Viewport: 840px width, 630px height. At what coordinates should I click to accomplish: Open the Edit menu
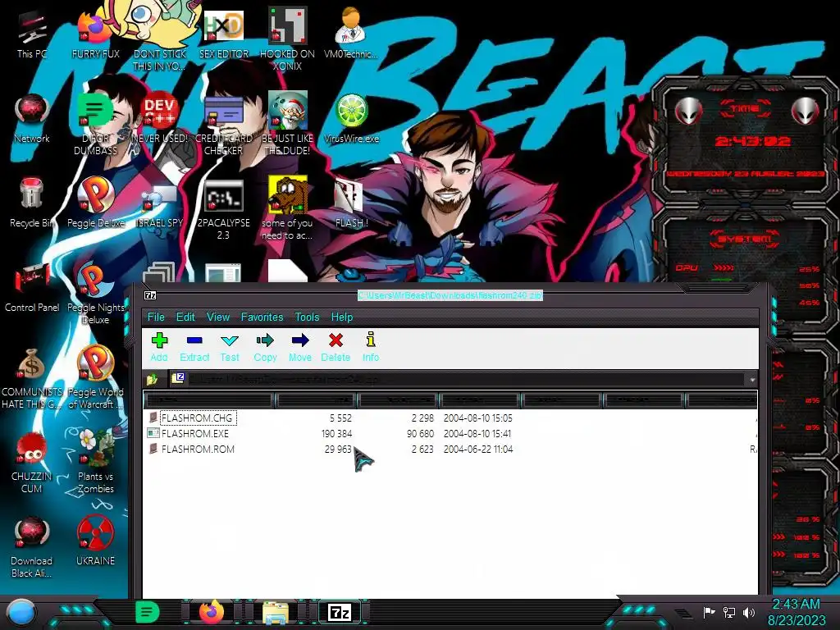click(x=185, y=317)
